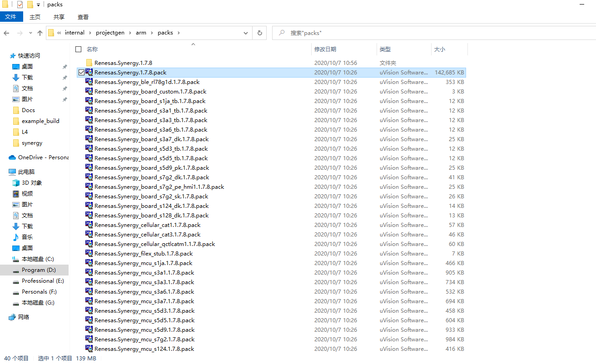The height and width of the screenshot is (364, 596).
Task: Switch to the 查看 ribbon tab
Action: (83, 17)
